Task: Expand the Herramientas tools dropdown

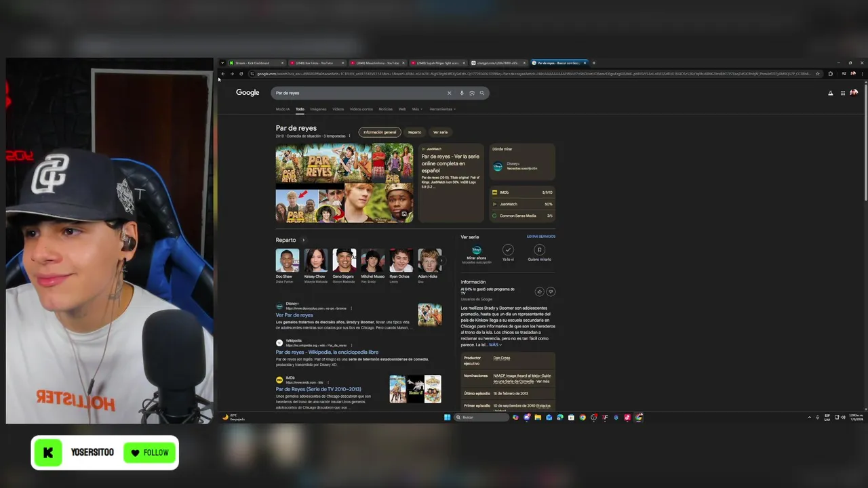Action: (x=442, y=109)
